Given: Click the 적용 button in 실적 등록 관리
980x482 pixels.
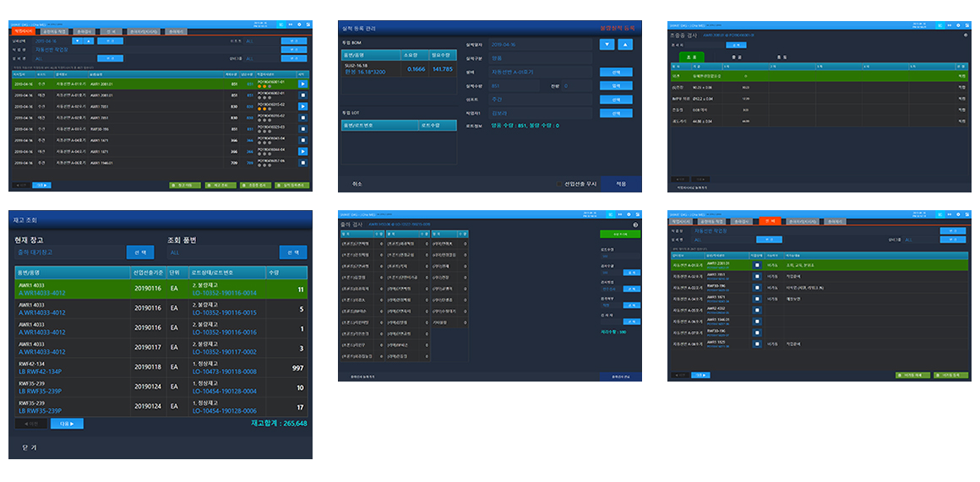Looking at the screenshot, I should 621,183.
